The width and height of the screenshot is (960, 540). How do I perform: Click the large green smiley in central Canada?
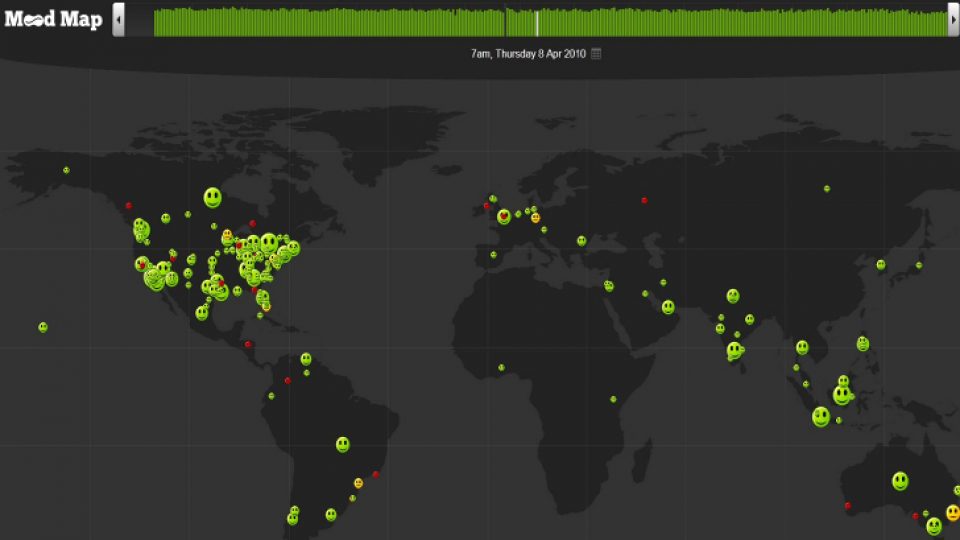pyautogui.click(x=212, y=198)
